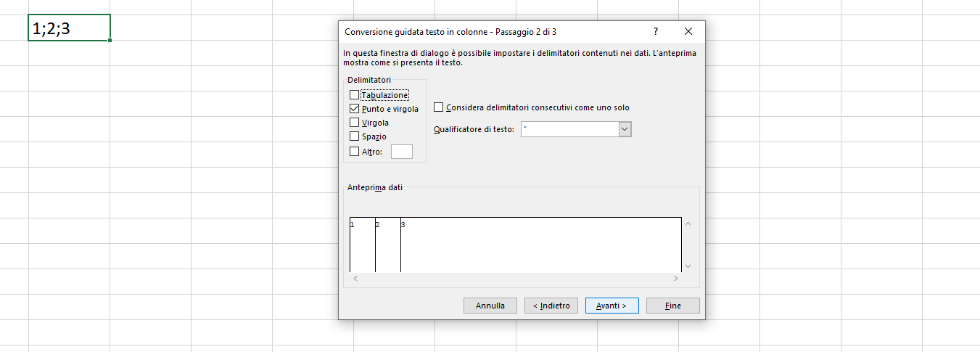
Task: Click preview scrollbar down arrow
Action: 688,266
